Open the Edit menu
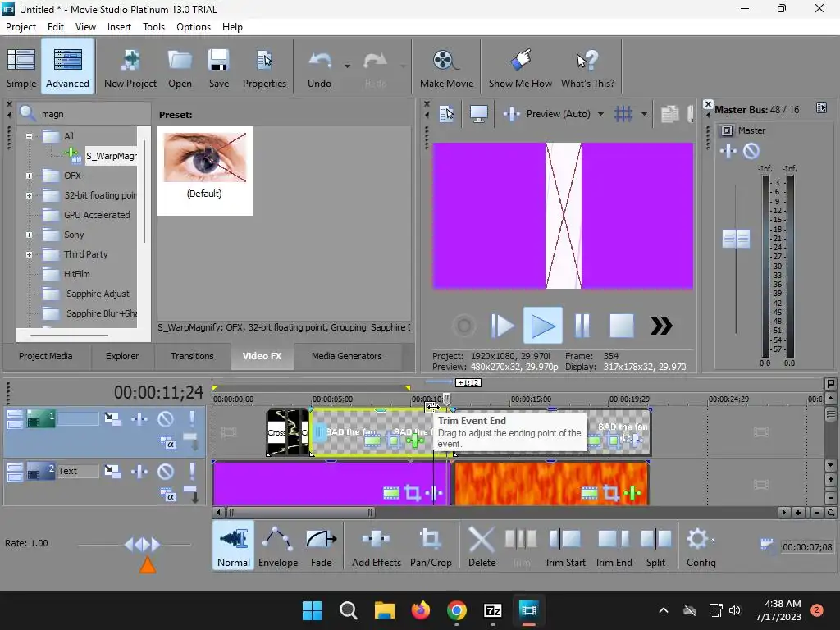 coord(55,27)
